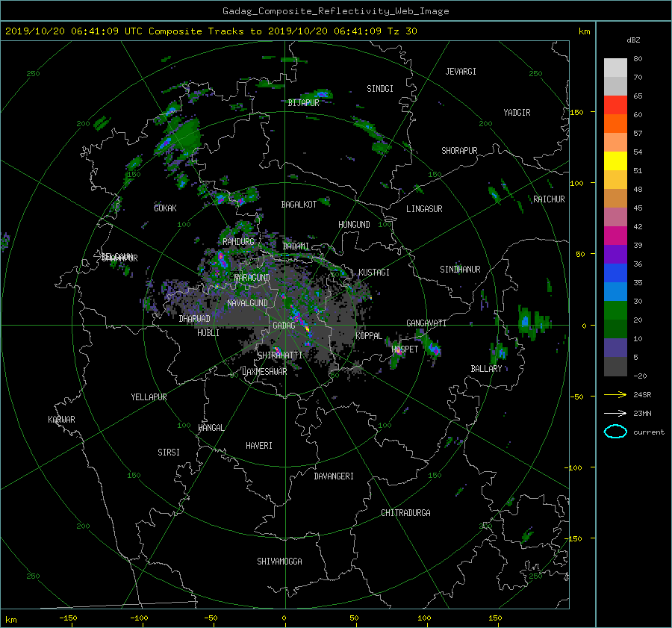672x628 pixels.
Task: Click the BIJAPUR city label
Action: 303,103
